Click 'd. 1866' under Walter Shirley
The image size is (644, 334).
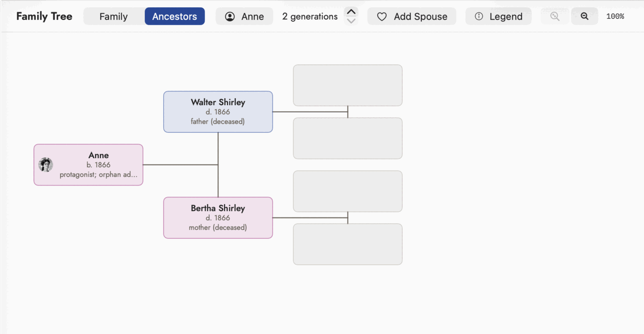(218, 112)
